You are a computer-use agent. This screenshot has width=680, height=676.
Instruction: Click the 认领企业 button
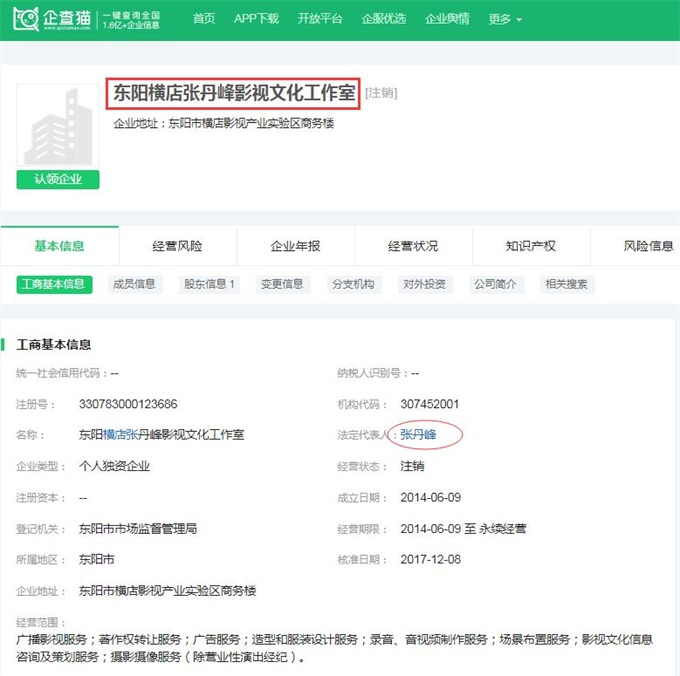point(58,180)
